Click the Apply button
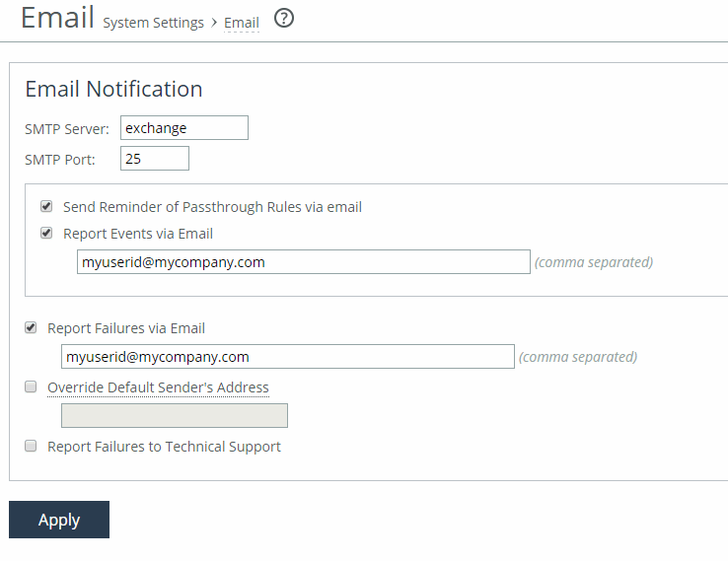The height and width of the screenshot is (561, 728). pos(59,520)
